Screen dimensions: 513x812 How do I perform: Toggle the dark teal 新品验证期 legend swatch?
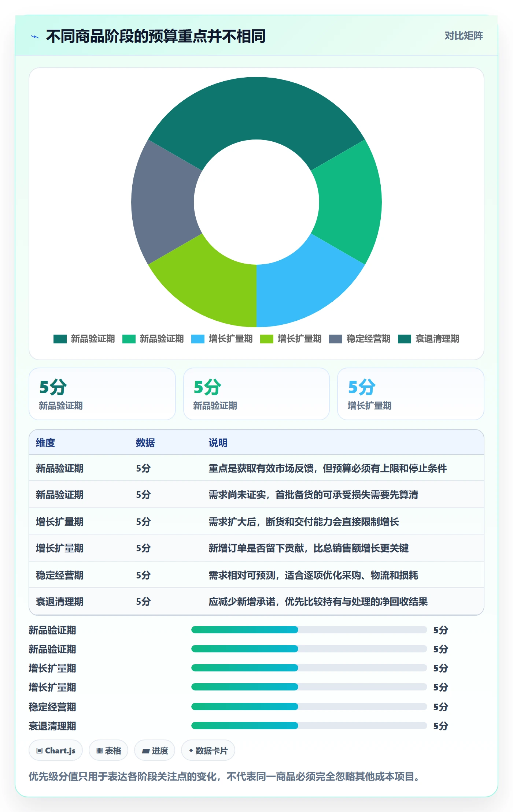pos(60,339)
